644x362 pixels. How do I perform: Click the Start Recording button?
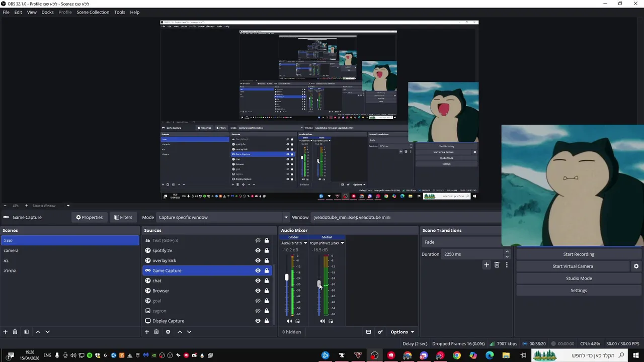pyautogui.click(x=579, y=254)
